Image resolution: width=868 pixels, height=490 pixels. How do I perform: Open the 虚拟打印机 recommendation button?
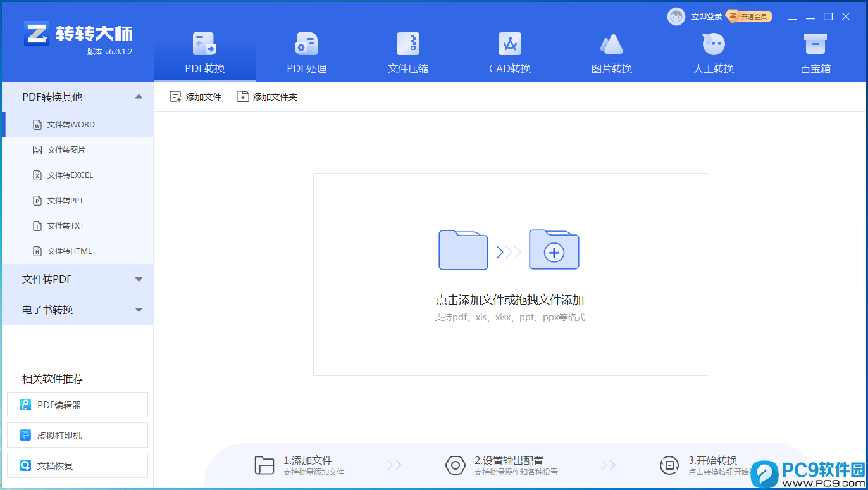click(77, 435)
